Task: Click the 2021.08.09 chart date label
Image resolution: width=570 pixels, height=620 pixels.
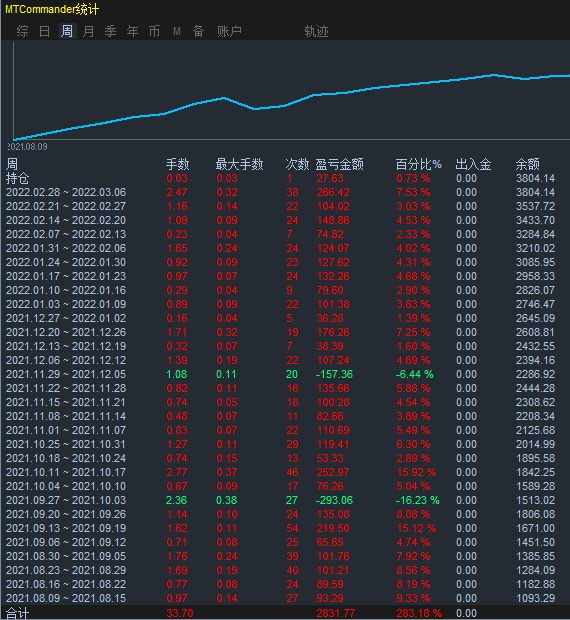Action: coord(27,147)
